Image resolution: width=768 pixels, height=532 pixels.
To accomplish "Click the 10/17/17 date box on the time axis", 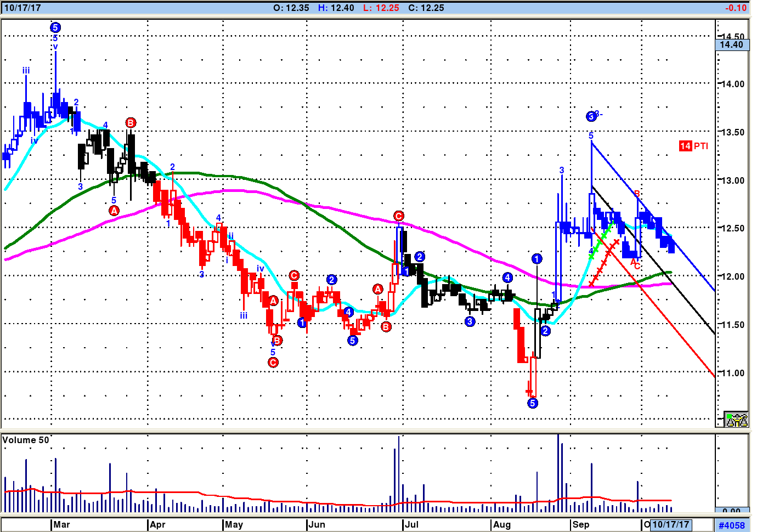I will point(670,525).
